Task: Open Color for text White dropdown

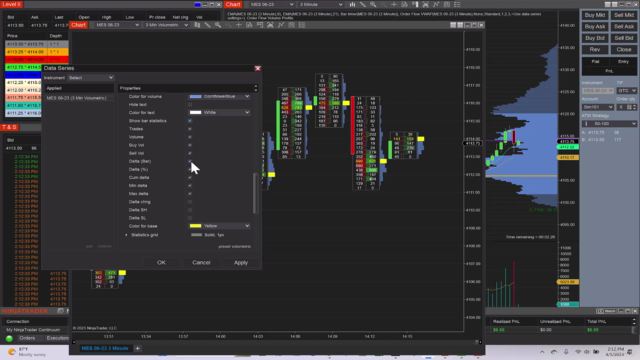Action: pyautogui.click(x=219, y=112)
